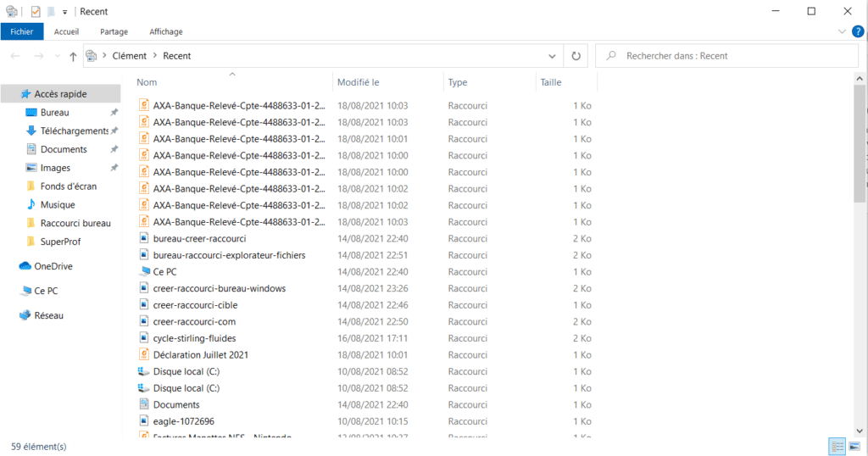Open the Quick Access Toolbar customize dropdown
868x456 pixels.
pyautogui.click(x=64, y=12)
